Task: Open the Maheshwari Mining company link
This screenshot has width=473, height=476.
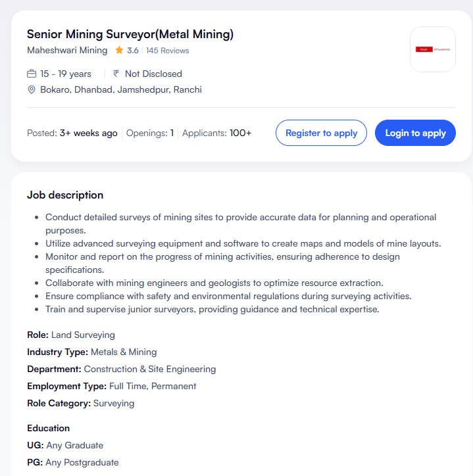Action: (x=67, y=51)
